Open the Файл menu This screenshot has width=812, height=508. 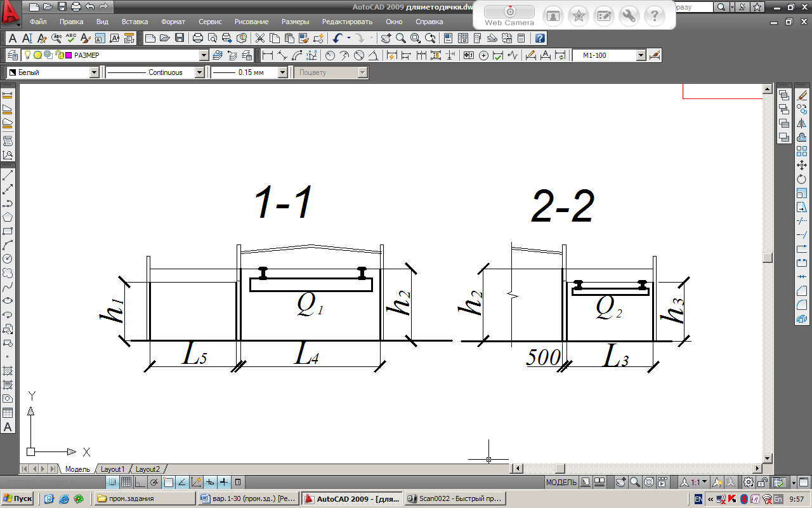[38, 22]
